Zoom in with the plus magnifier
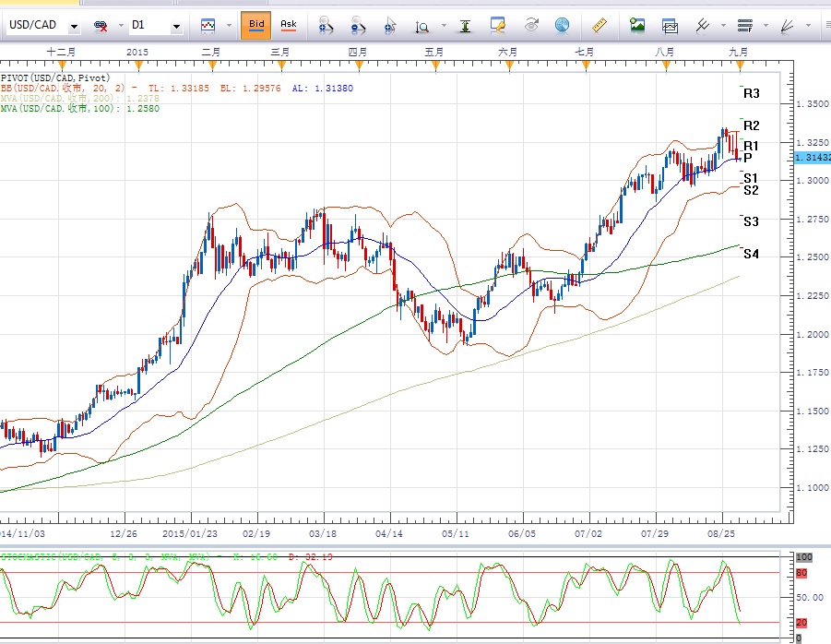This screenshot has width=831, height=644. point(326,26)
